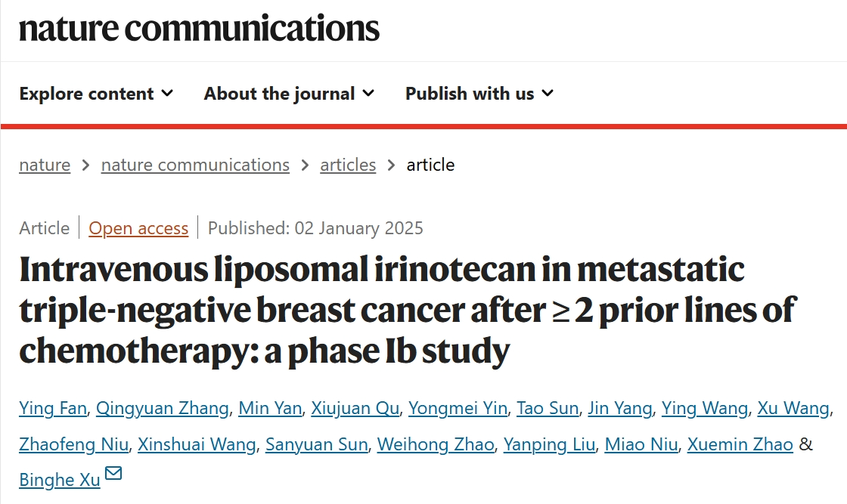Select author Yongmei Yin
The height and width of the screenshot is (504, 847).
[x=458, y=409]
